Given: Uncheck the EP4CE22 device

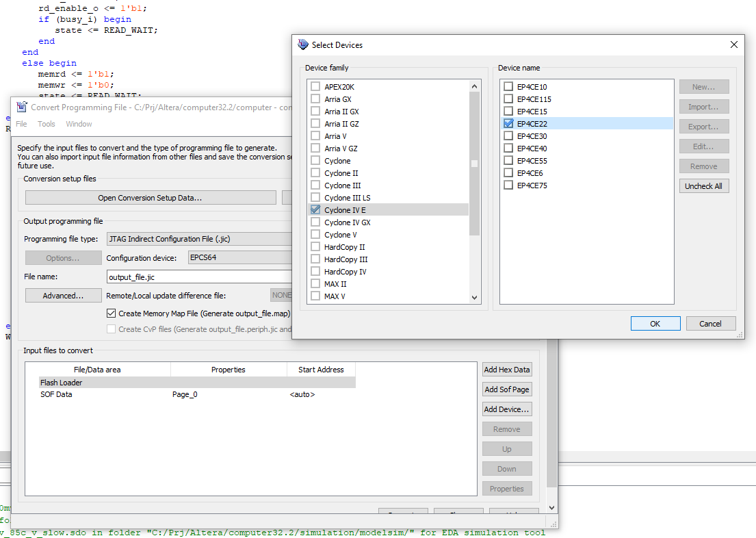Looking at the screenshot, I should (508, 123).
